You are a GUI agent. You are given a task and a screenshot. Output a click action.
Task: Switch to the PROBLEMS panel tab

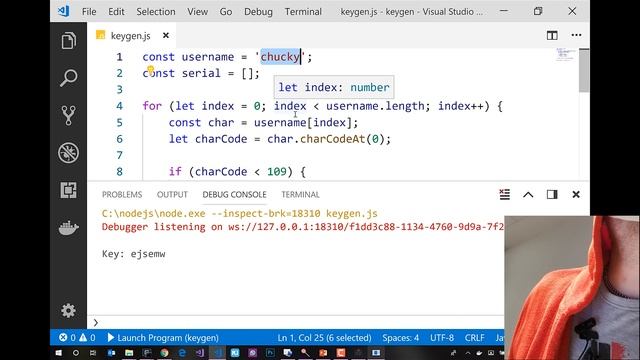click(x=122, y=194)
